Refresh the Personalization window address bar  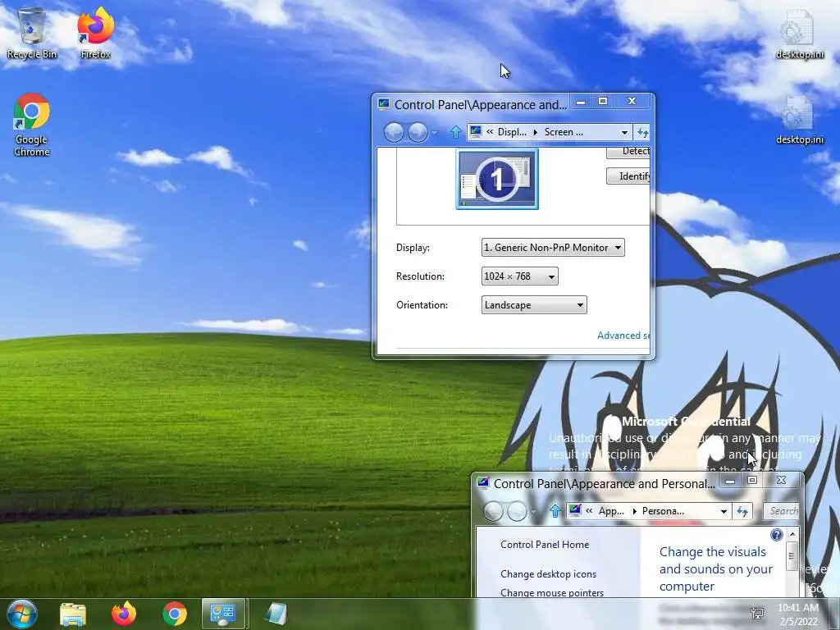coord(742,511)
